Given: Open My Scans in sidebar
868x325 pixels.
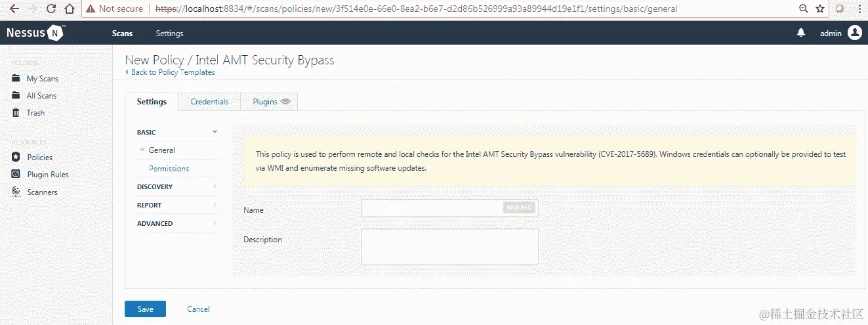Looking at the screenshot, I should coord(43,78).
